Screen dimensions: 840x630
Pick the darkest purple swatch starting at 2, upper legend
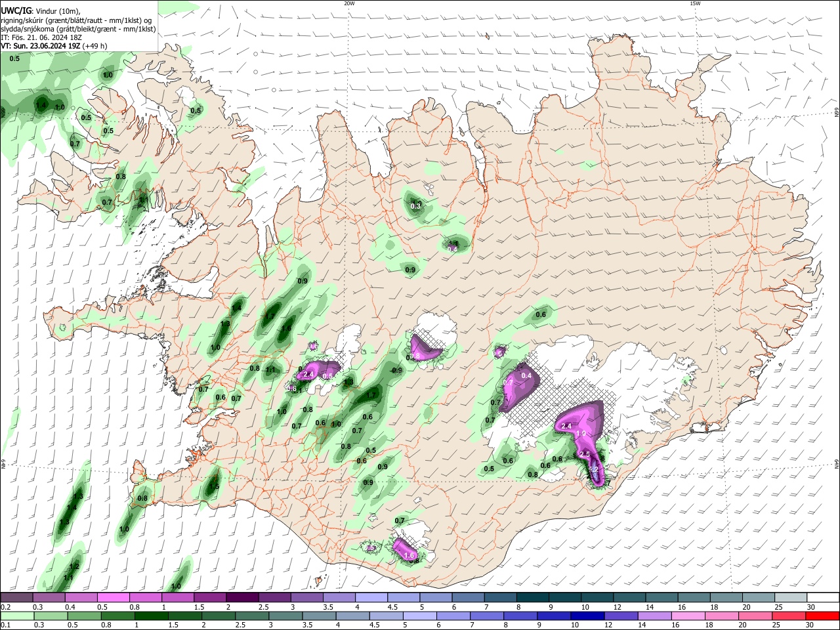point(241,598)
